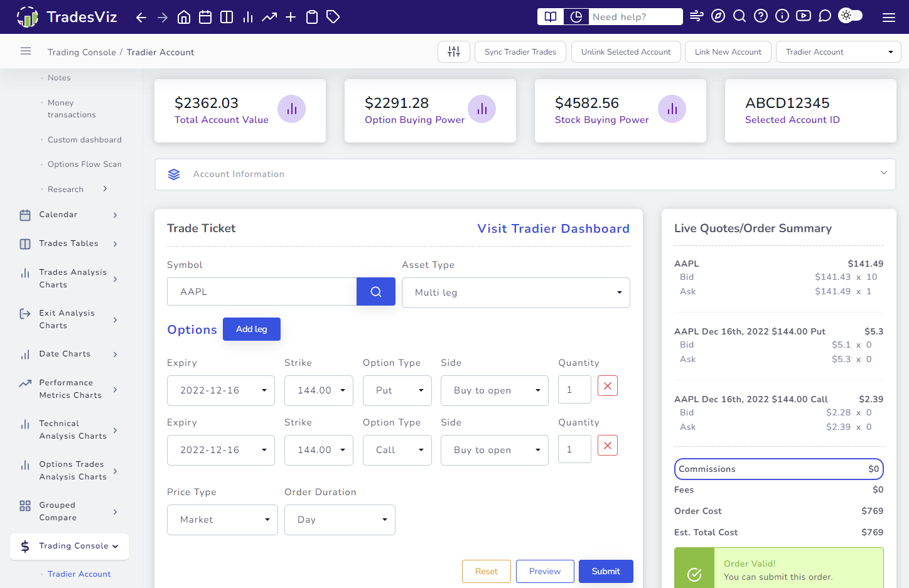Click the Need help search field
This screenshot has width=909, height=588.
point(635,17)
